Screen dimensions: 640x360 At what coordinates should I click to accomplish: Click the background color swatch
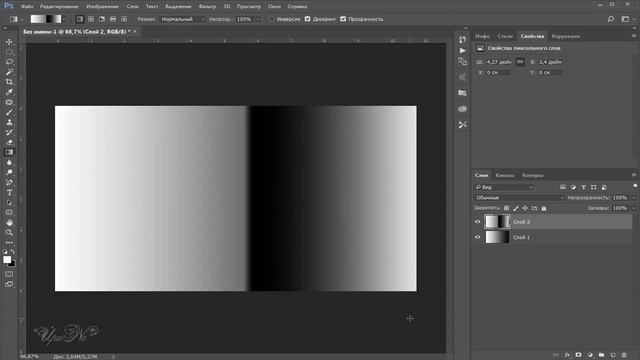pyautogui.click(x=12, y=264)
